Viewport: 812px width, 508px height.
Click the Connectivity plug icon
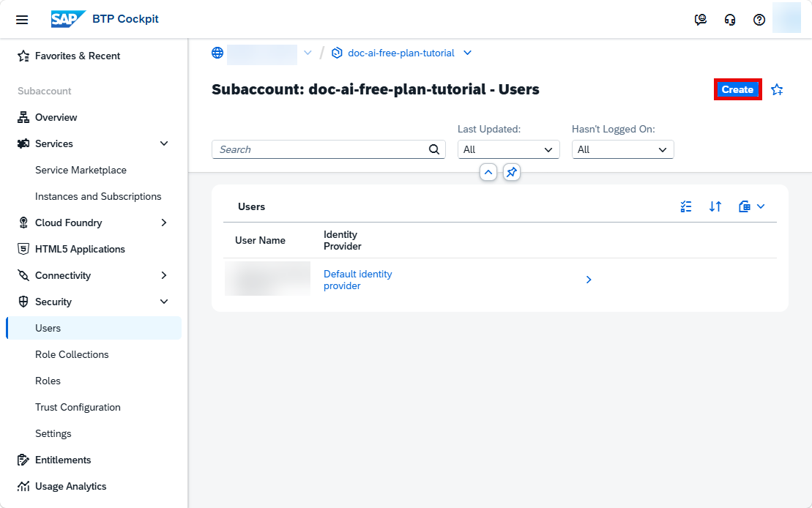(x=23, y=275)
